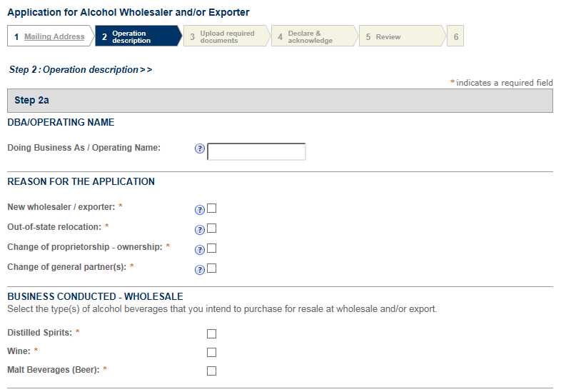This screenshot has width=571, height=392.
Task: Check the Distilled Spirits checkbox
Action: [x=211, y=333]
